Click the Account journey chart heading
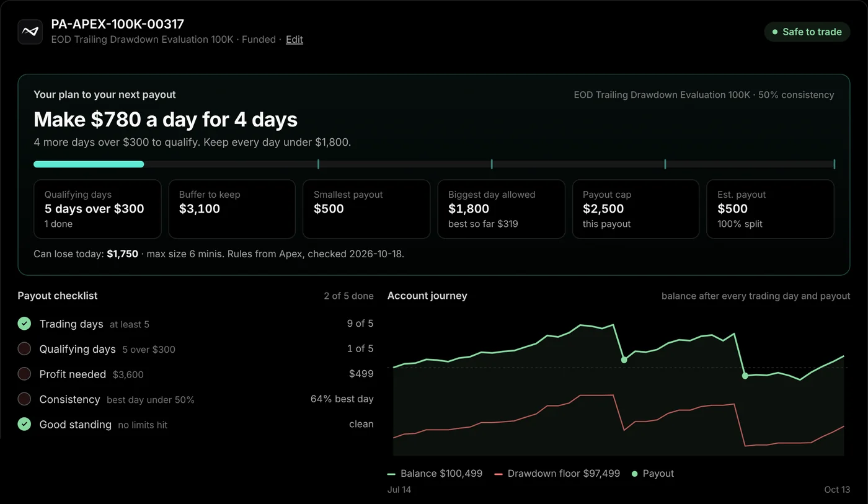 click(427, 296)
